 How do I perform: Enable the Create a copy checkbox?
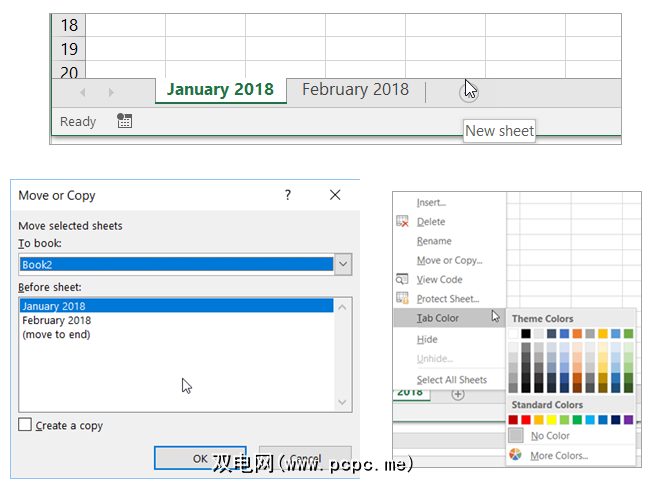(25, 425)
